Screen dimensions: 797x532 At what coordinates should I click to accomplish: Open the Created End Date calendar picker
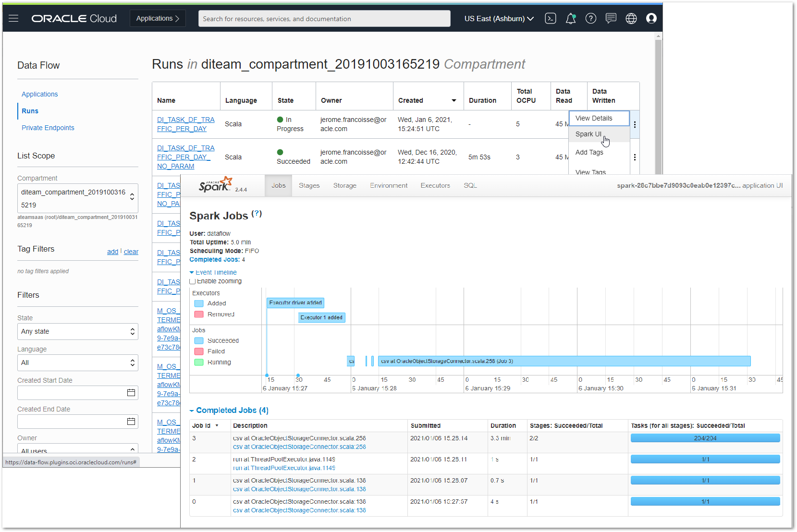point(131,421)
